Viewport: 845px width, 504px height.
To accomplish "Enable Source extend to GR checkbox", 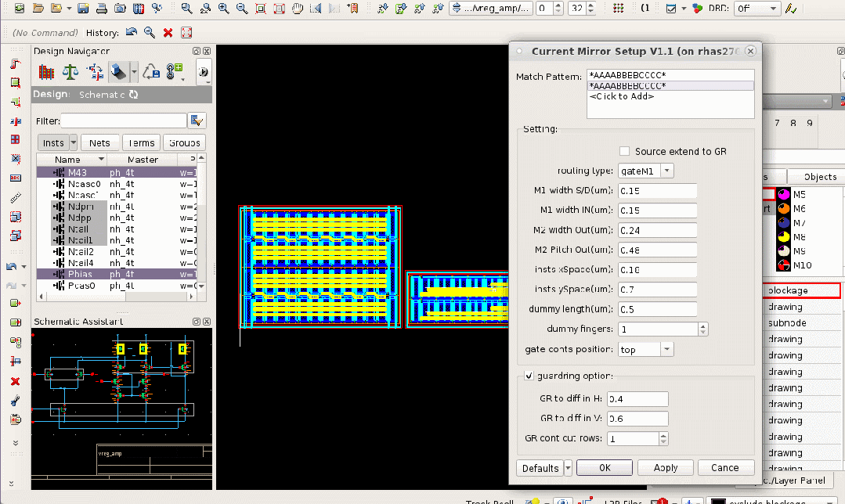I will point(625,151).
